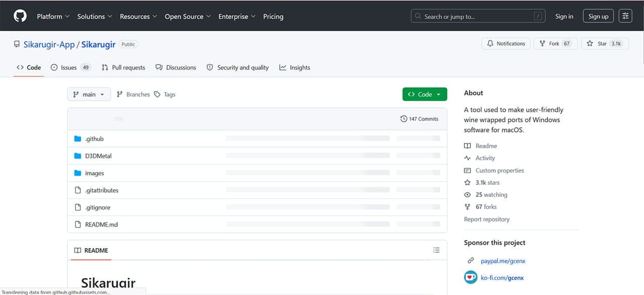Open the Sikarugir repository name link
Screen dimensions: 644x295
99,44
